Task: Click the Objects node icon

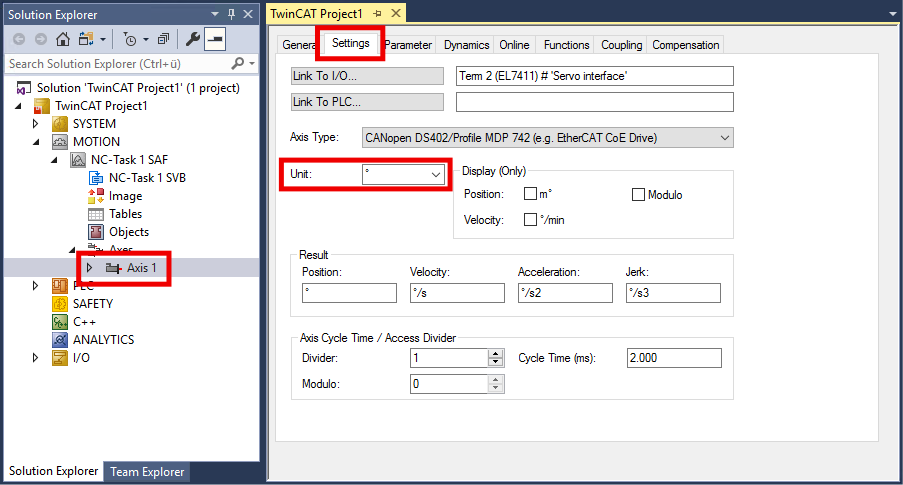Action: (96, 232)
